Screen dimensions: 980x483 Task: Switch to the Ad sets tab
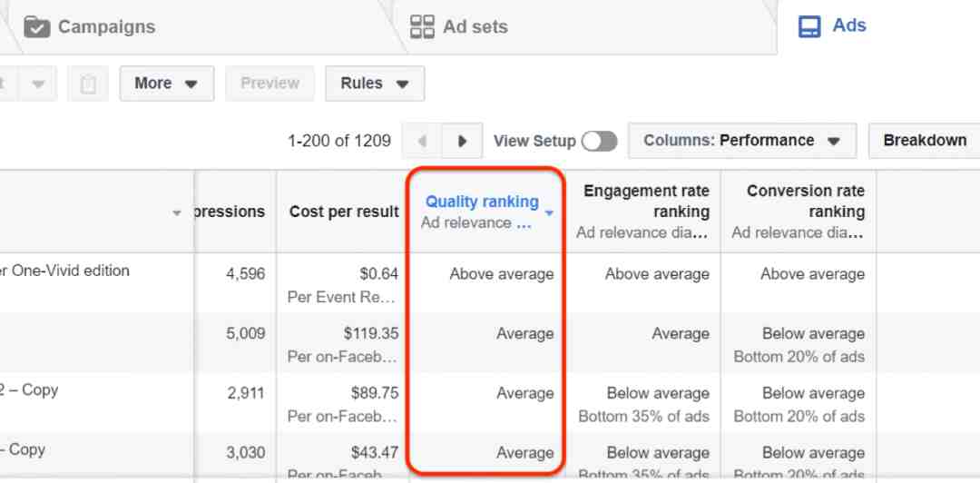coord(459,27)
